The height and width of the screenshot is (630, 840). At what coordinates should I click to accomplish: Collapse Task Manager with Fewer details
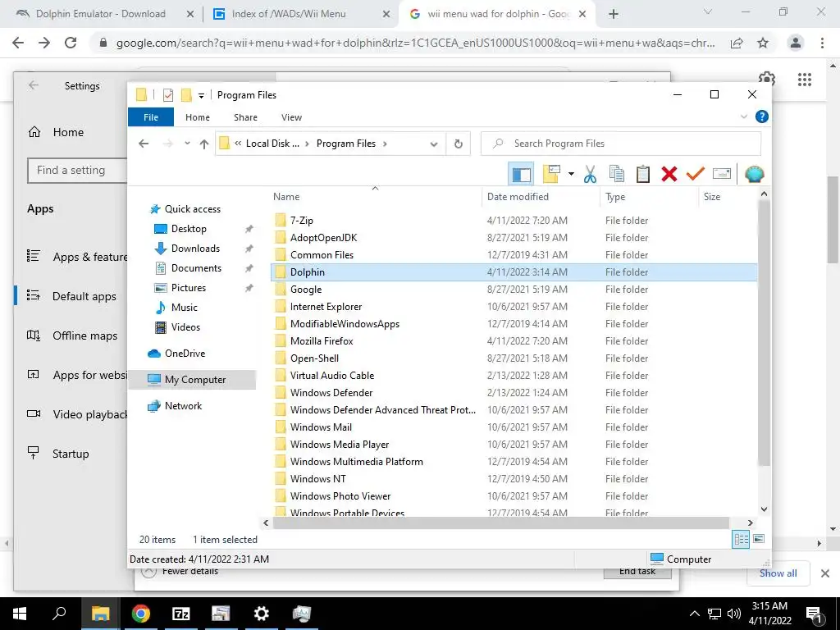[180, 571]
